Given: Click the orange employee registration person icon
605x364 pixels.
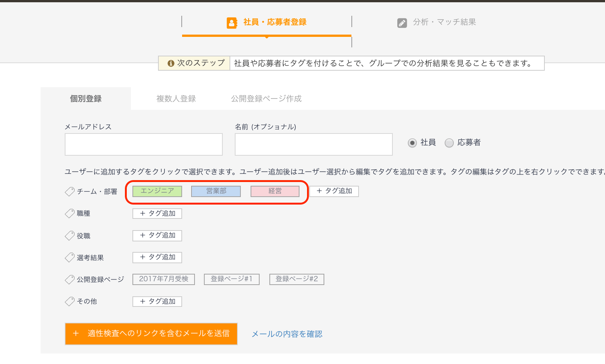Looking at the screenshot, I should [232, 23].
